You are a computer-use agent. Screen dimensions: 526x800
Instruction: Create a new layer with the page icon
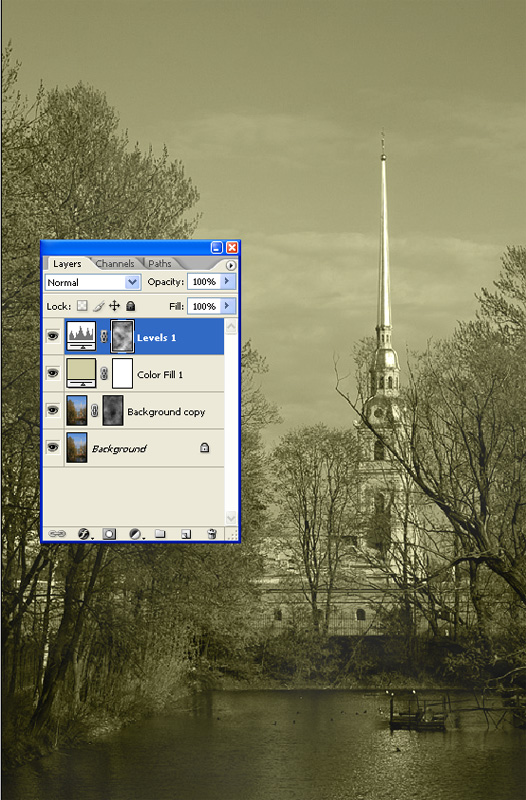click(186, 534)
